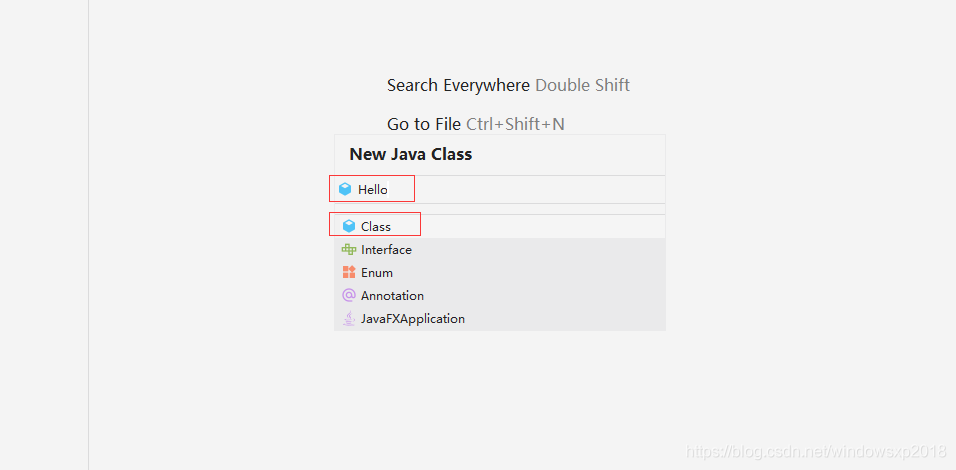The image size is (956, 470).
Task: Click the orange Enum type icon
Action: click(349, 273)
